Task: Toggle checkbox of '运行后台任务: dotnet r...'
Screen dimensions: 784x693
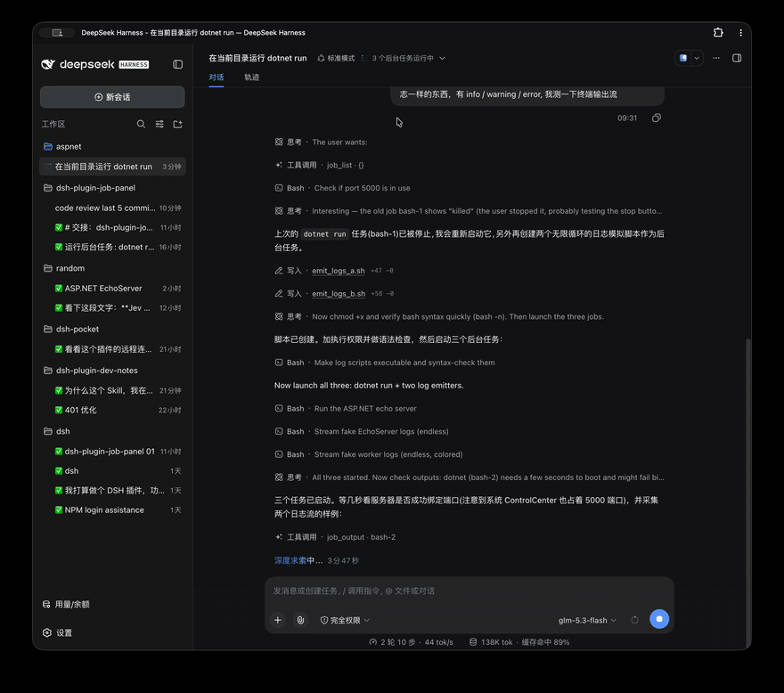Action: coord(59,247)
